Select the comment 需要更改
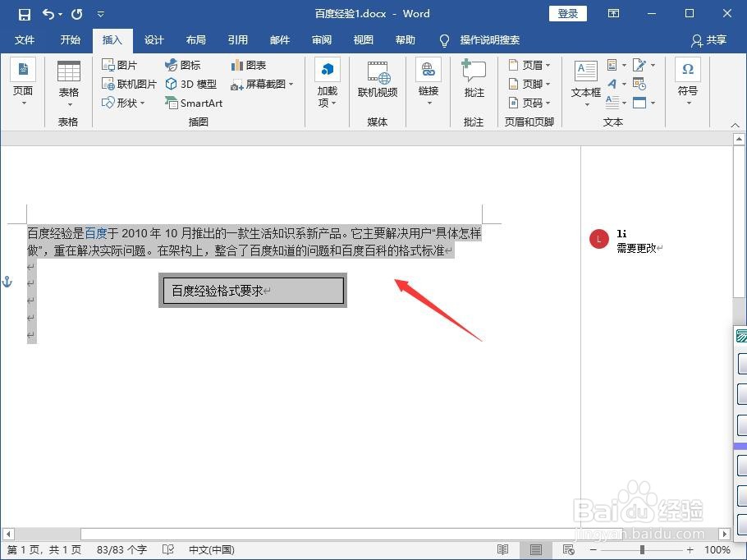Image resolution: width=747 pixels, height=560 pixels. pyautogui.click(x=636, y=248)
